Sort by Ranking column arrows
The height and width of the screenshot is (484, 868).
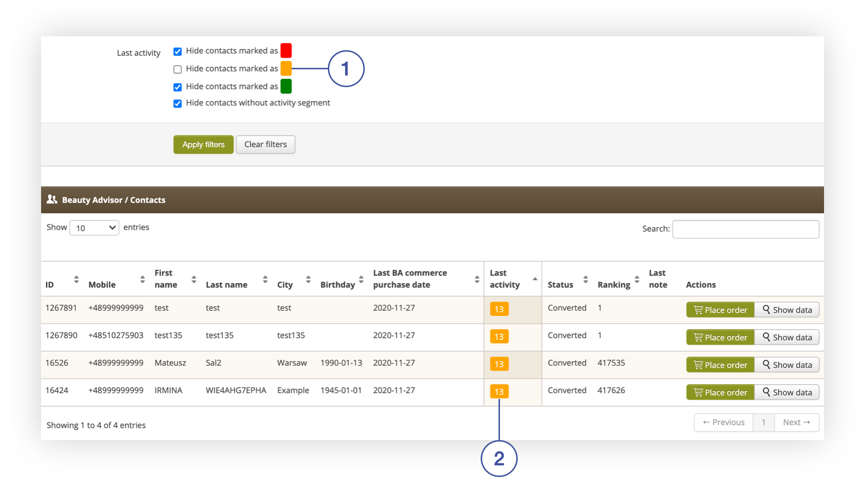637,280
